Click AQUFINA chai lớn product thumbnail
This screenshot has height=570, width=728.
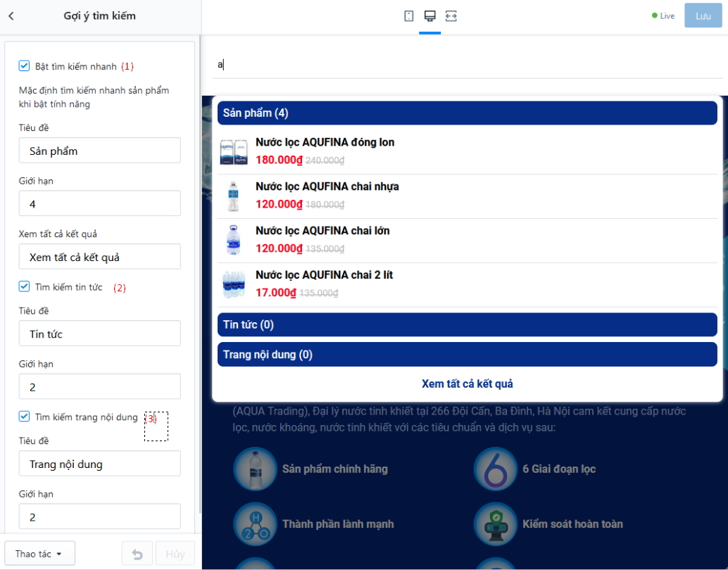pyautogui.click(x=234, y=240)
